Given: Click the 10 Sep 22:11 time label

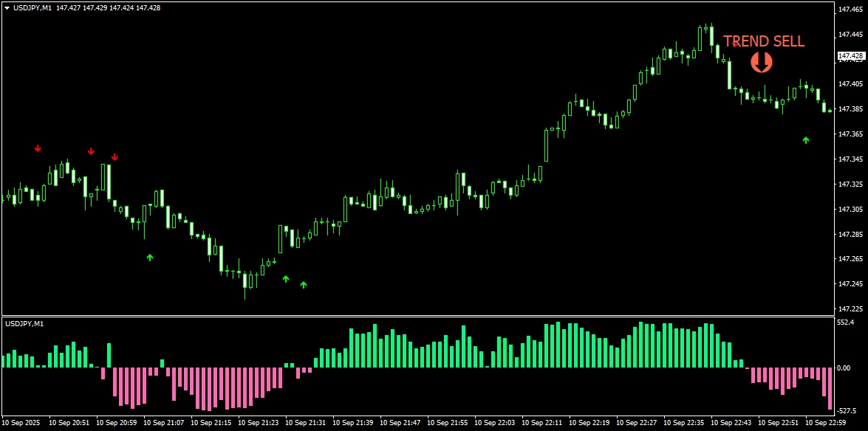Looking at the screenshot, I should 542,422.
